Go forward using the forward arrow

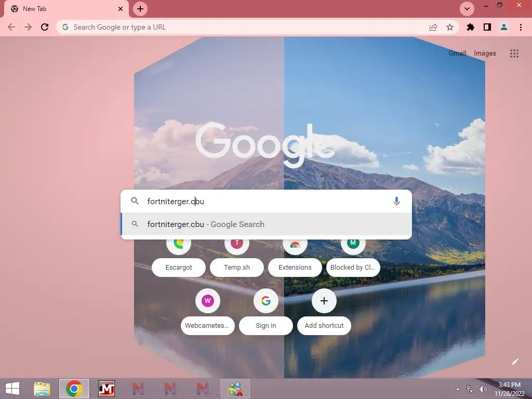(28, 27)
